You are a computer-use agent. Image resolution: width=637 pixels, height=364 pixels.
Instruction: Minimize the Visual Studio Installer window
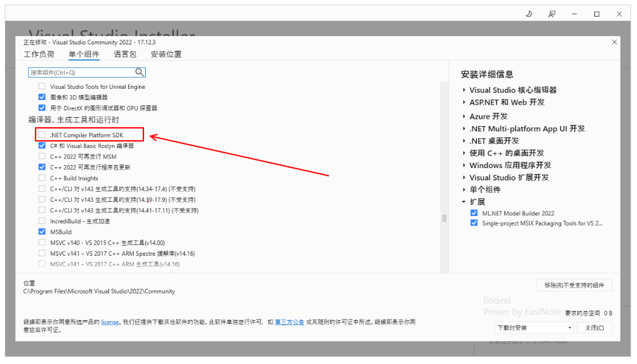574,14
